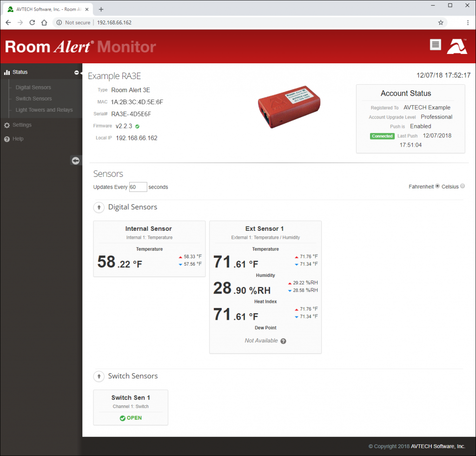Collapse the sidebar with the arrow button
The image size is (476, 456).
[75, 160]
